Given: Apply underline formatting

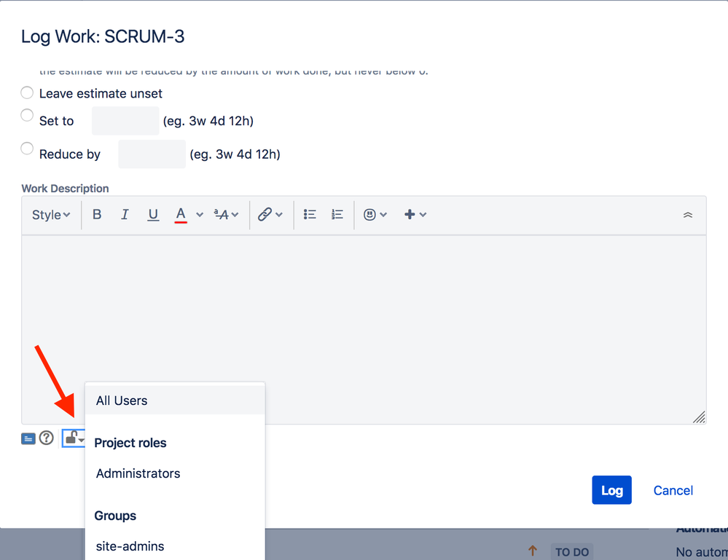Looking at the screenshot, I should tap(152, 214).
